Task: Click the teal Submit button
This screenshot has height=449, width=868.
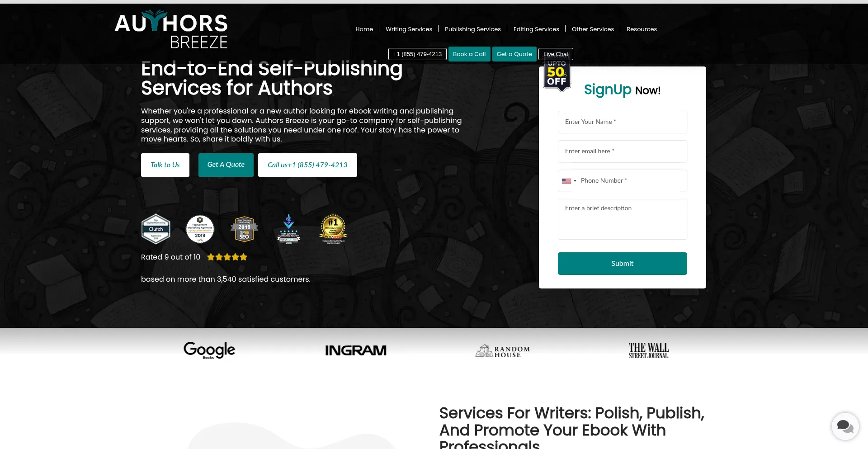Action: pyautogui.click(x=623, y=264)
